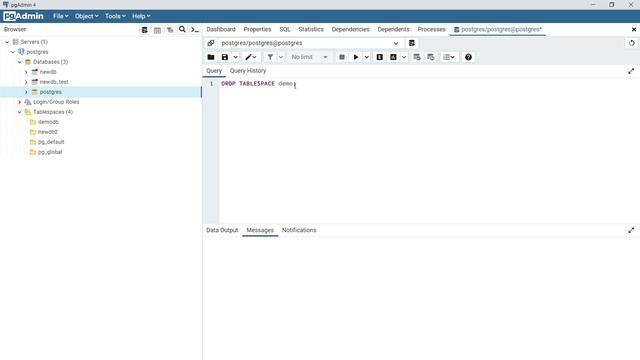Switch to the Processes tab
Screen dimensions: 640x360
tap(431, 29)
